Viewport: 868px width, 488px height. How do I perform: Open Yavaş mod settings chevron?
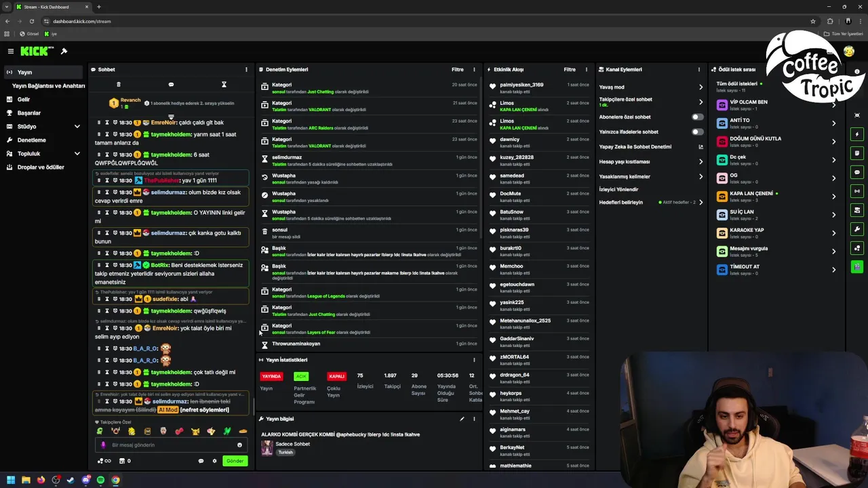coord(701,87)
